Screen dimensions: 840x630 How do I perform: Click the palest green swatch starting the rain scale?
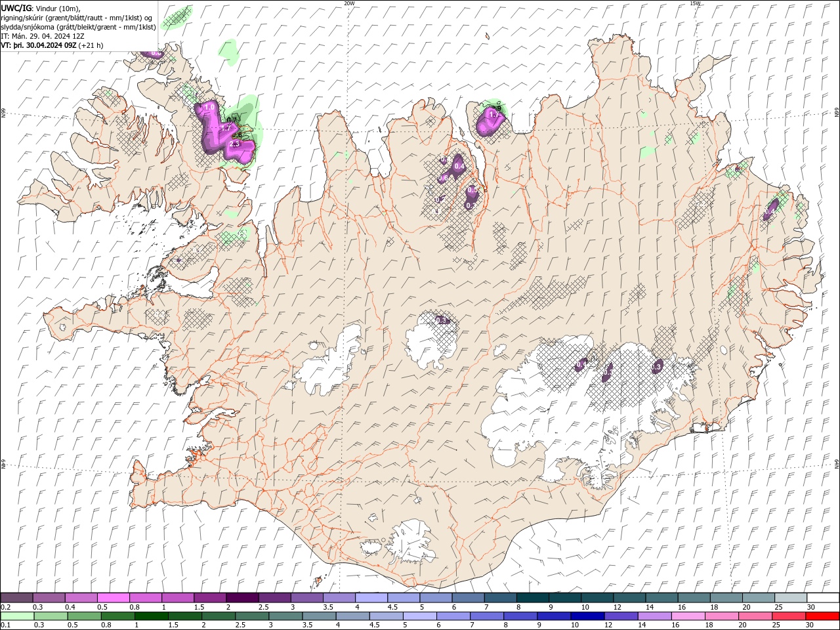tap(16, 616)
